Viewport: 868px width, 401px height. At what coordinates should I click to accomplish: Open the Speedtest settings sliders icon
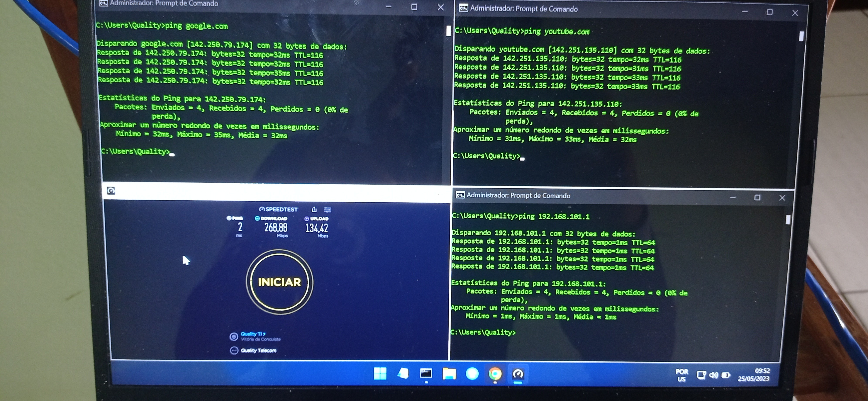click(x=327, y=210)
